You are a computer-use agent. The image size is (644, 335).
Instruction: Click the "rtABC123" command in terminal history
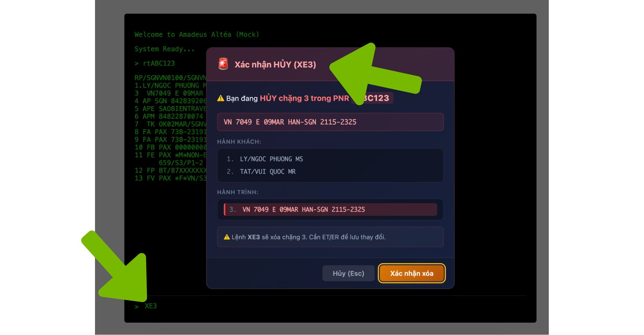[159, 63]
